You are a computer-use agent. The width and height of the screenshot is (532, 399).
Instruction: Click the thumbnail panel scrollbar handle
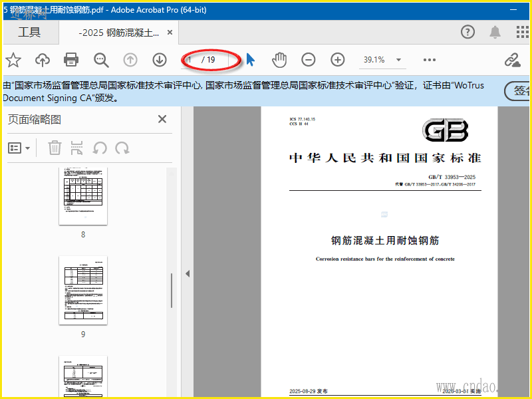pos(172,291)
